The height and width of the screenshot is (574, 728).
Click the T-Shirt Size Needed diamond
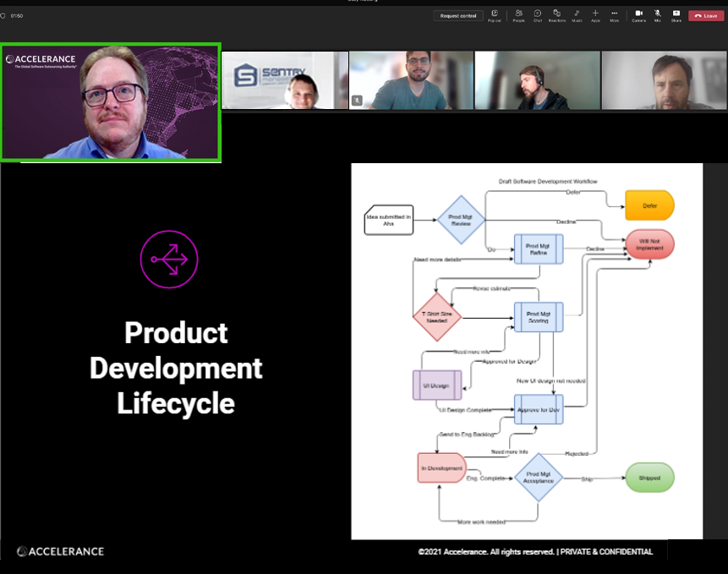437,317
